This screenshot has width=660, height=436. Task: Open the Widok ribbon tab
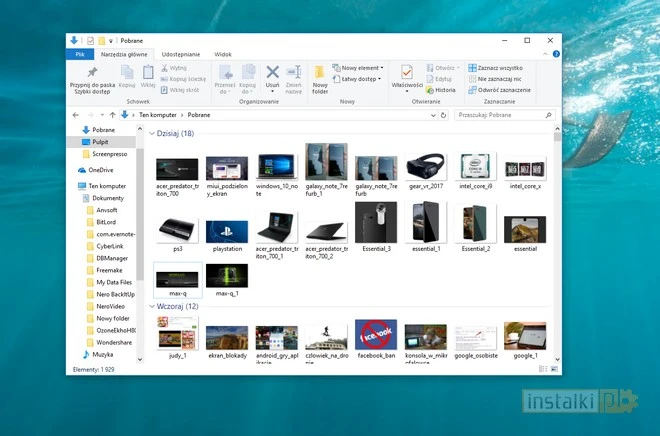click(x=223, y=54)
